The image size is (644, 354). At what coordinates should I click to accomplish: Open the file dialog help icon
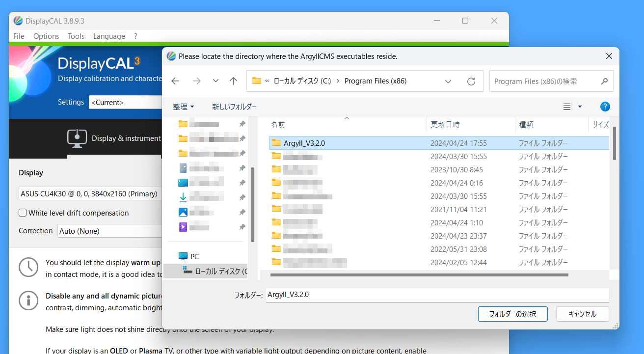click(x=605, y=107)
